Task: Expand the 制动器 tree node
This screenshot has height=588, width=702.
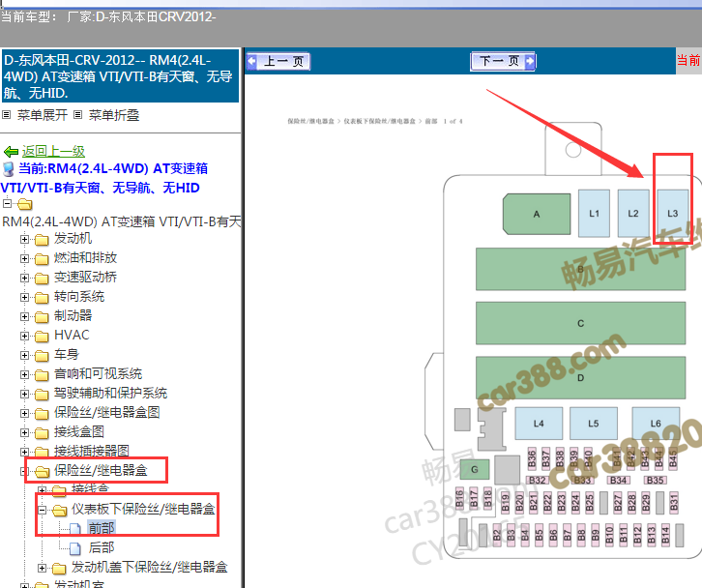Action: click(24, 316)
